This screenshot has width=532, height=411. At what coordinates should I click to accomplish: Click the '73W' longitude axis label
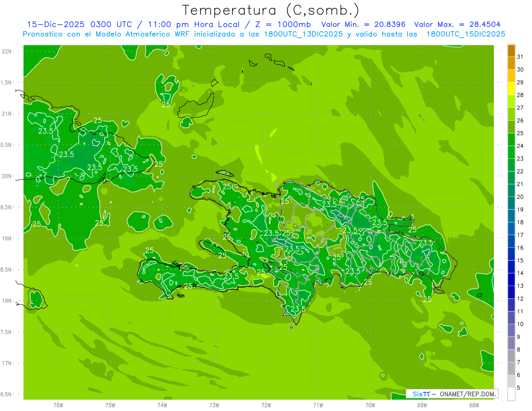(x=214, y=405)
